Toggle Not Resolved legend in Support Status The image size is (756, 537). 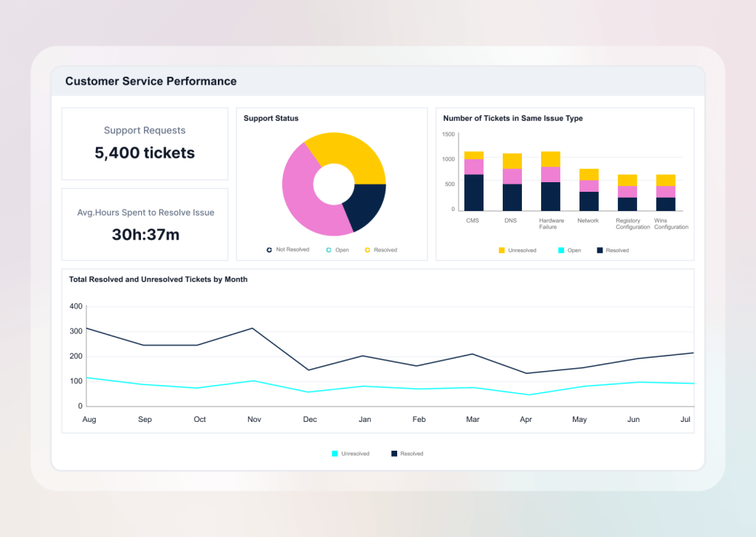click(x=288, y=249)
